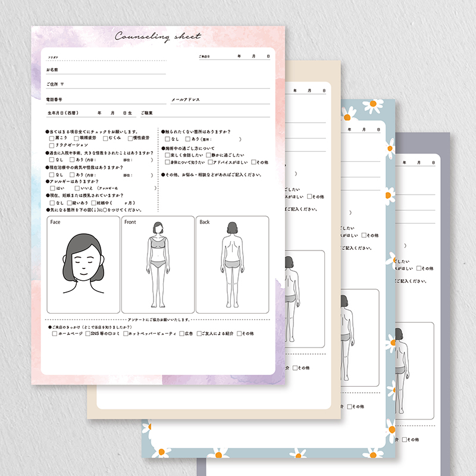Image resolution: width=476 pixels, height=476 pixels.
Task: Click the 電話番号 field
Action: tap(106, 100)
